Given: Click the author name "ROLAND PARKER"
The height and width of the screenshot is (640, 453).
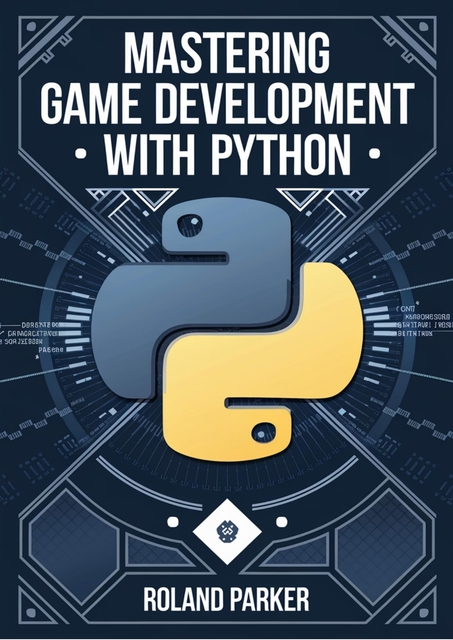Looking at the screenshot, I should pos(226,600).
